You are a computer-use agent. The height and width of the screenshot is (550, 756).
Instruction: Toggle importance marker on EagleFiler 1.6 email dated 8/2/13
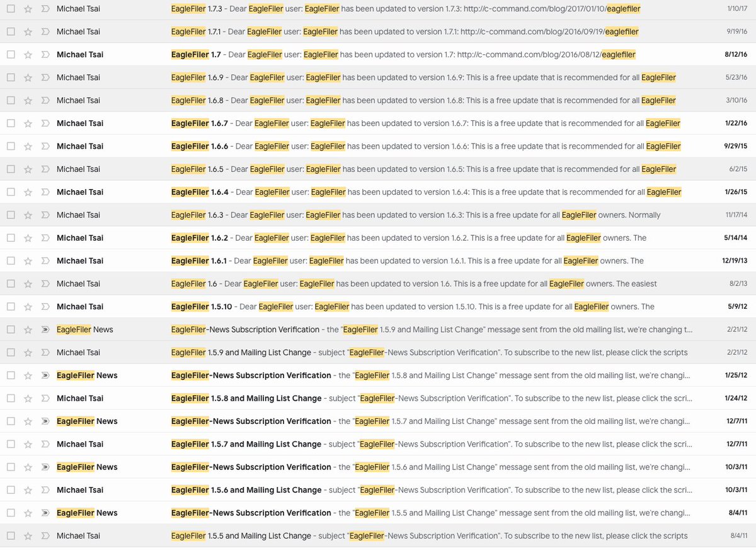tap(45, 284)
